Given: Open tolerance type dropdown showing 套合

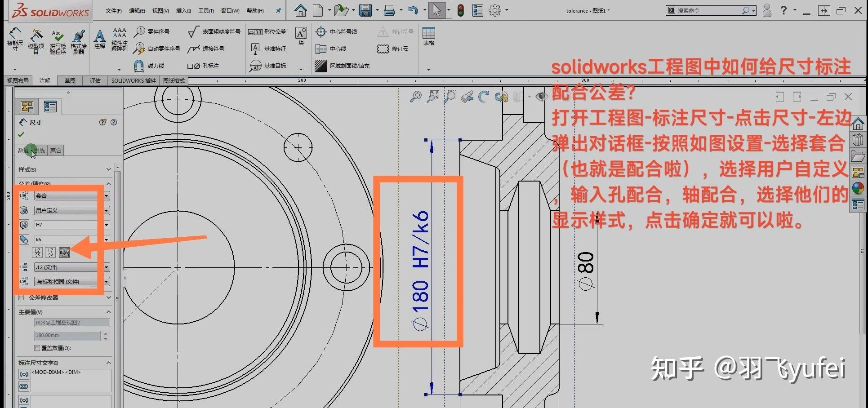Looking at the screenshot, I should [x=72, y=196].
